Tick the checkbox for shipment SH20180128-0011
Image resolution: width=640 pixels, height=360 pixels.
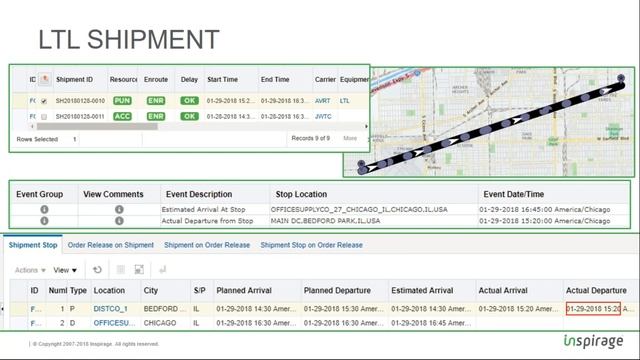click(x=44, y=117)
